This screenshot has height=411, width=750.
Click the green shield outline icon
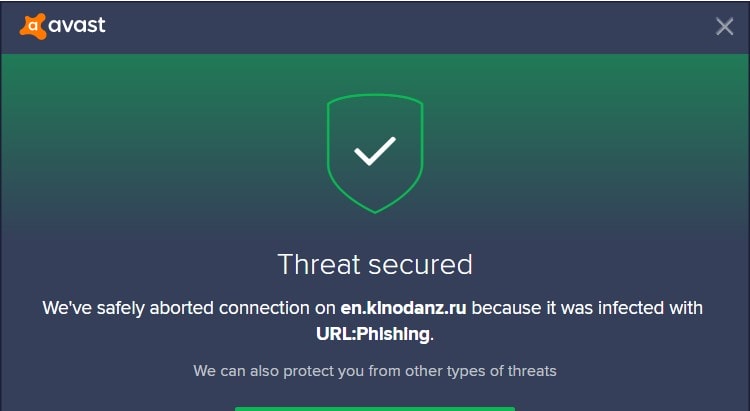coord(375,153)
